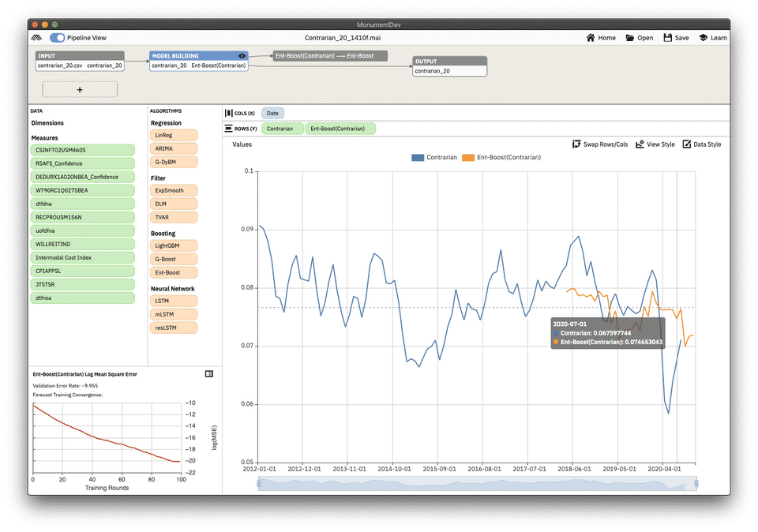Image resolution: width=758 pixels, height=532 pixels.
Task: Click the Date pill in Cols shelf
Action: tap(272, 114)
